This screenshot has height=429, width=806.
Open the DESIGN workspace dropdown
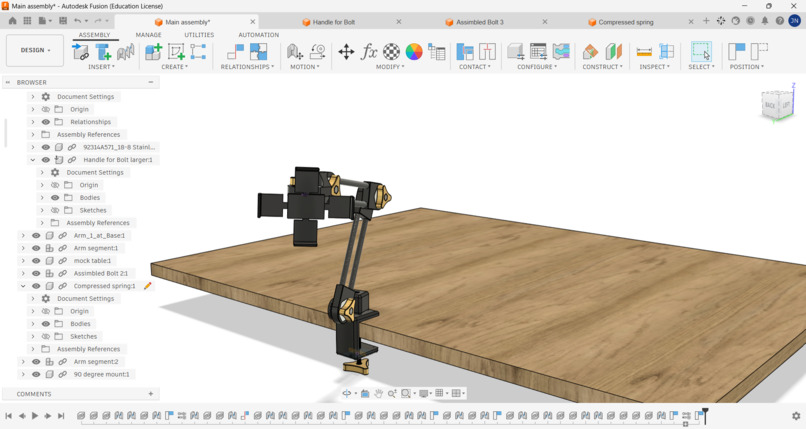[x=35, y=50]
